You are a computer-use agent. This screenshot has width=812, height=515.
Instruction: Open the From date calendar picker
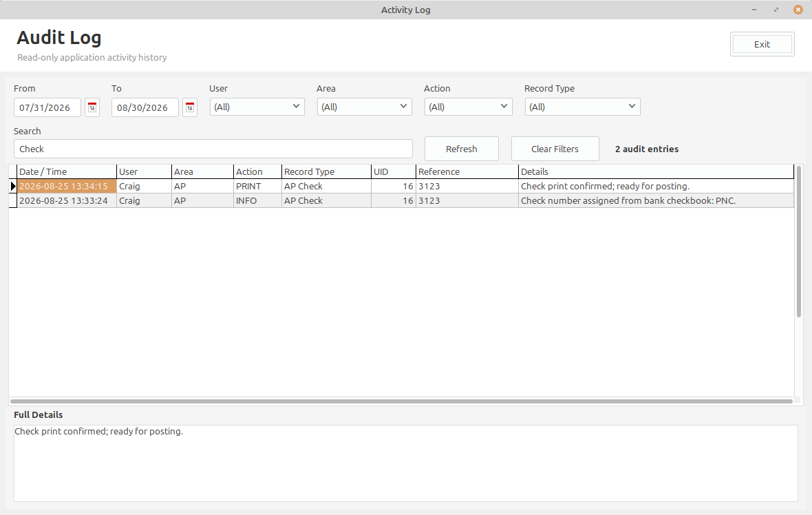pyautogui.click(x=92, y=107)
